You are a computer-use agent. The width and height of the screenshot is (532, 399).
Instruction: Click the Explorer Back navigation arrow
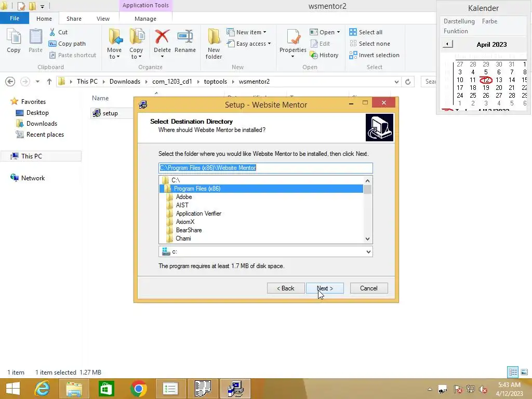tap(10, 82)
